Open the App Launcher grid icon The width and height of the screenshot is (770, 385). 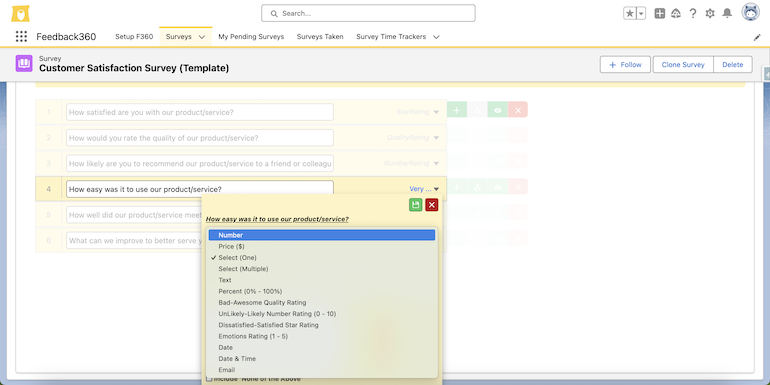(21, 36)
